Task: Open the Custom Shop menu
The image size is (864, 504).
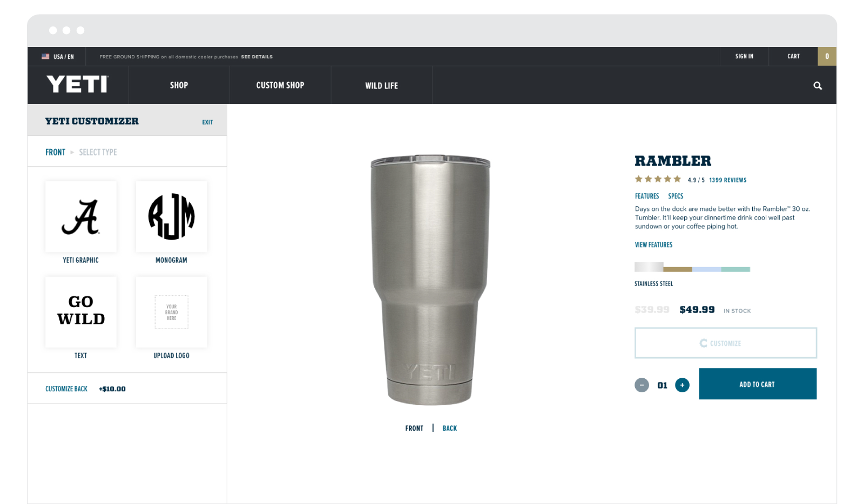Action: (x=280, y=85)
